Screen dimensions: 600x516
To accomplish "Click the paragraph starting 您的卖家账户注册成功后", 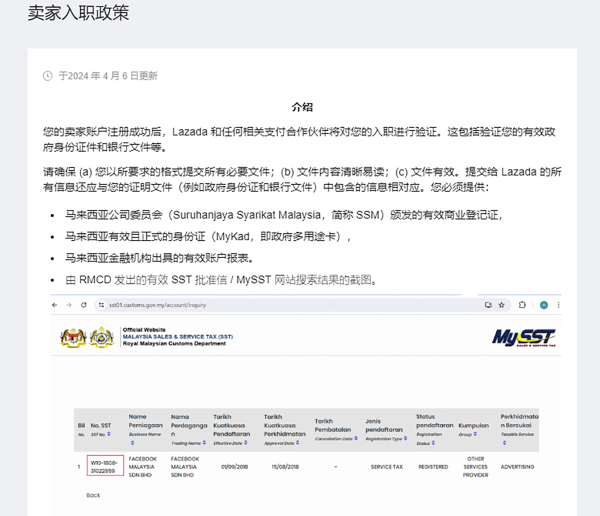I will (x=299, y=139).
